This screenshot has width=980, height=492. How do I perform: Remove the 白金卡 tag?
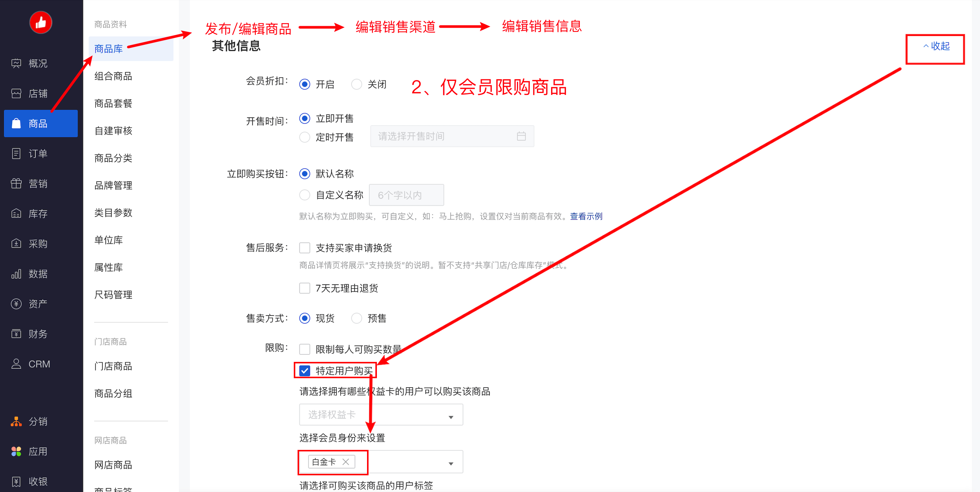[x=345, y=462]
